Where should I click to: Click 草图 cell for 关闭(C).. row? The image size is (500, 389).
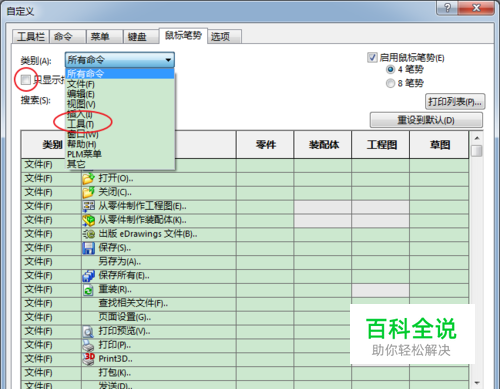coord(439,192)
